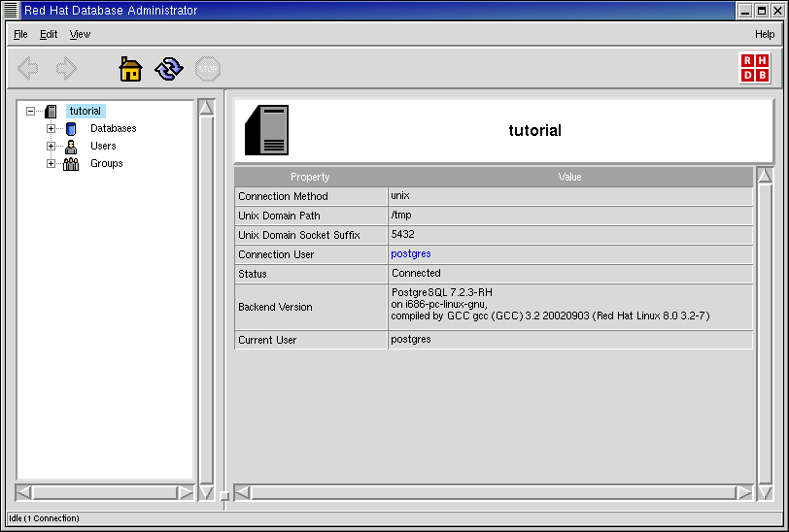Viewport: 789px width, 532px height.
Task: Click tree panel scroll up arrow
Action: tap(206, 108)
